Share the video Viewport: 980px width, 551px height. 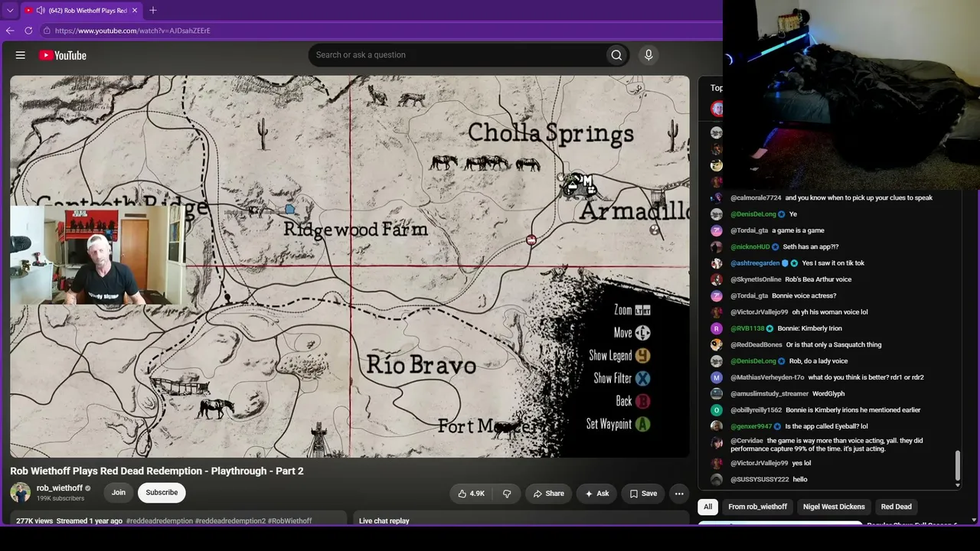click(548, 494)
